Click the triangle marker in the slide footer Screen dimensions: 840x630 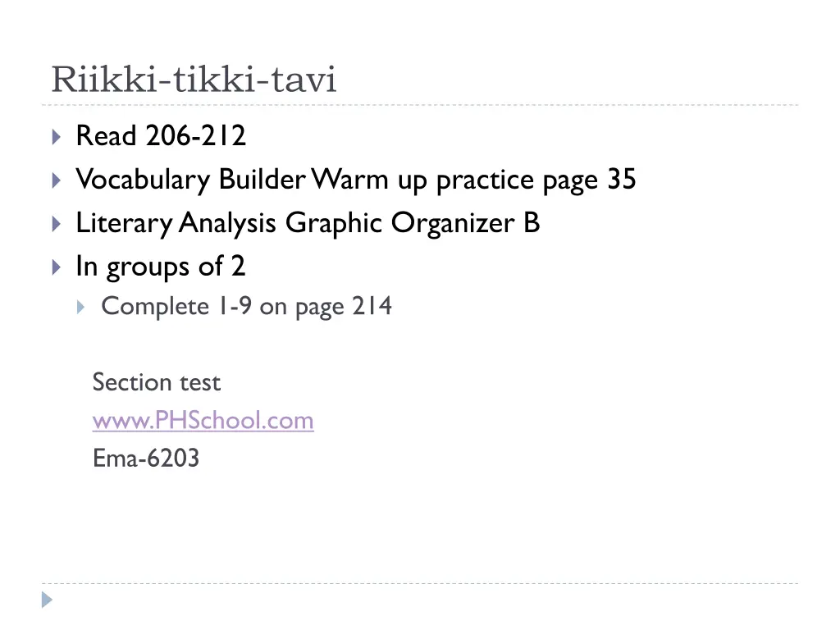[47, 600]
